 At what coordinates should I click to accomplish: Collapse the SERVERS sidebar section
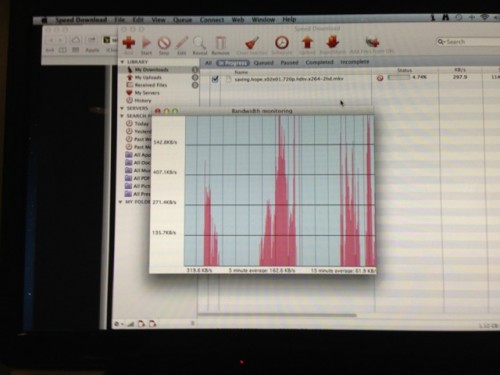pyautogui.click(x=122, y=108)
